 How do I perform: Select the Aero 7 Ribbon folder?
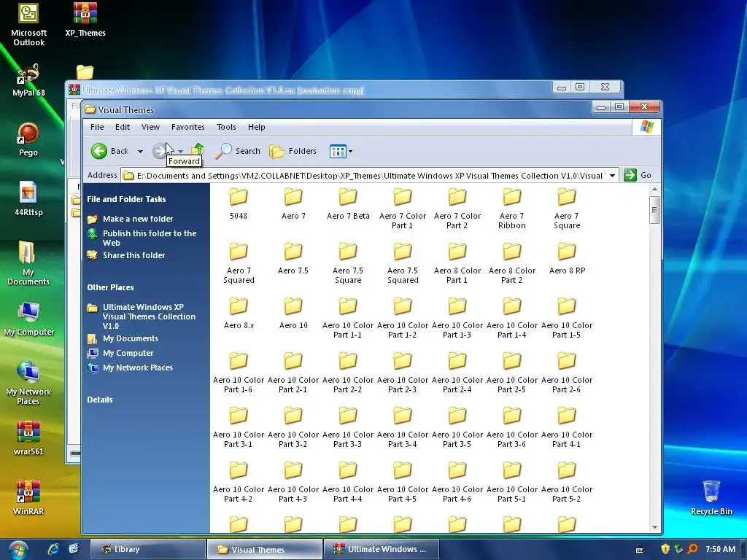click(x=512, y=209)
